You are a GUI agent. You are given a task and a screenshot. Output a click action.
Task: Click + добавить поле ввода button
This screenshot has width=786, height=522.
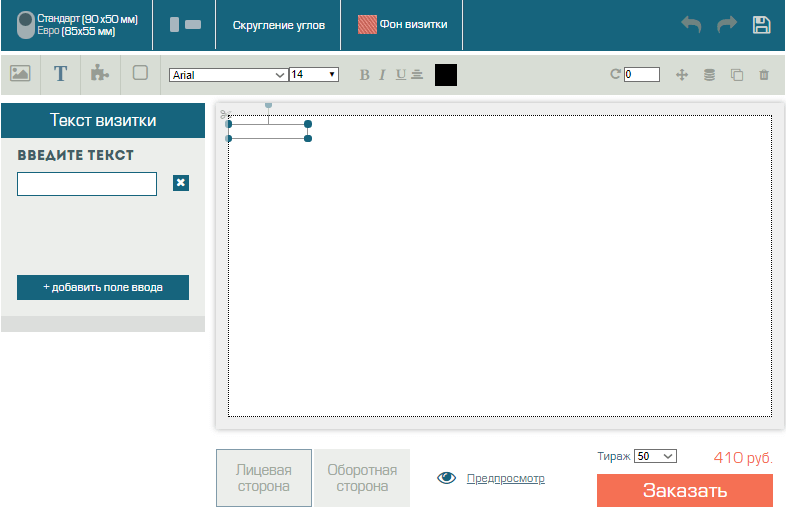coord(103,287)
